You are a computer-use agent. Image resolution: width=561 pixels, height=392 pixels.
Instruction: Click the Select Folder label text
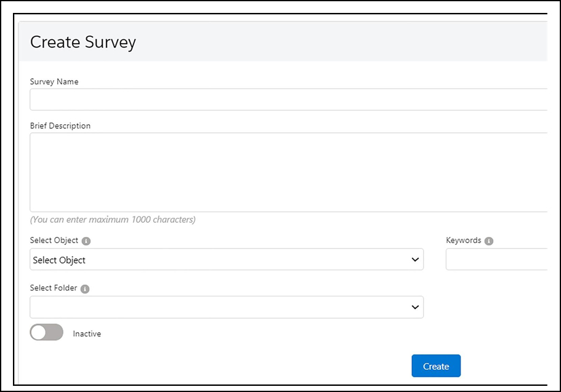click(54, 288)
